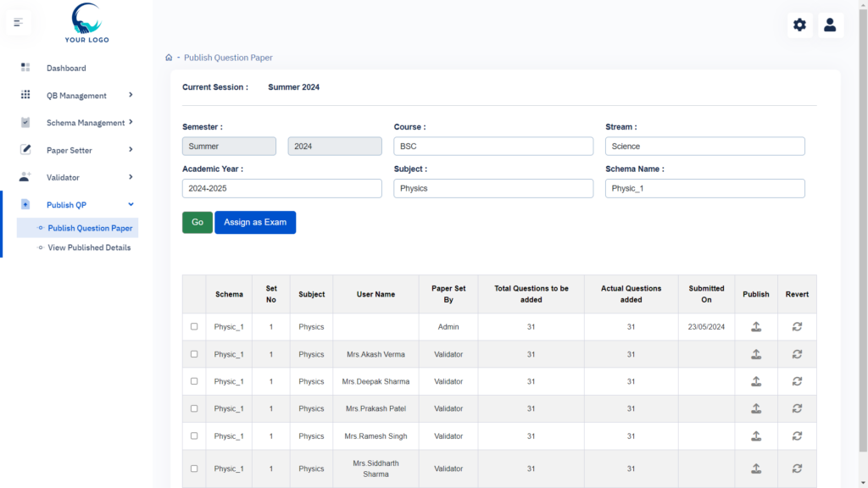Collapse the Publish QP chevron
Screen dimensions: 868x488
point(131,204)
